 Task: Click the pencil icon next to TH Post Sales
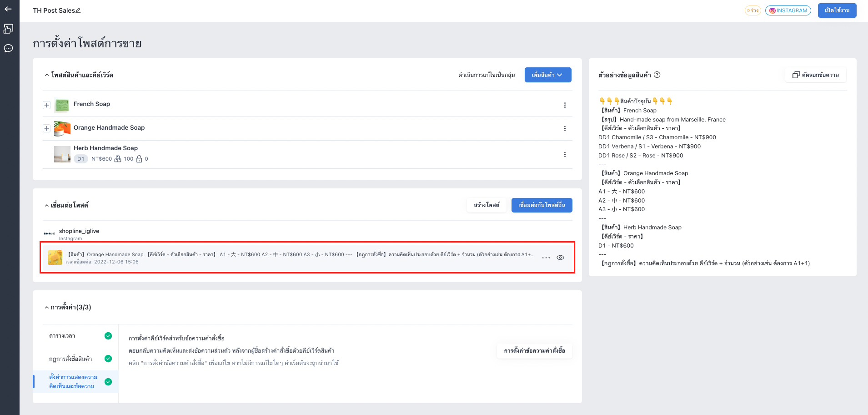pyautogui.click(x=78, y=10)
